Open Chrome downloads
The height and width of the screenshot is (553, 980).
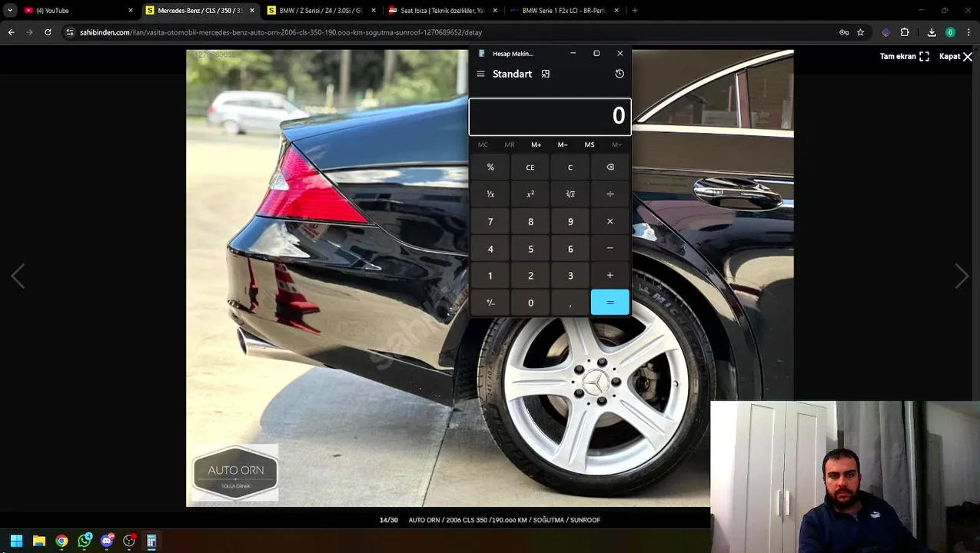(932, 32)
